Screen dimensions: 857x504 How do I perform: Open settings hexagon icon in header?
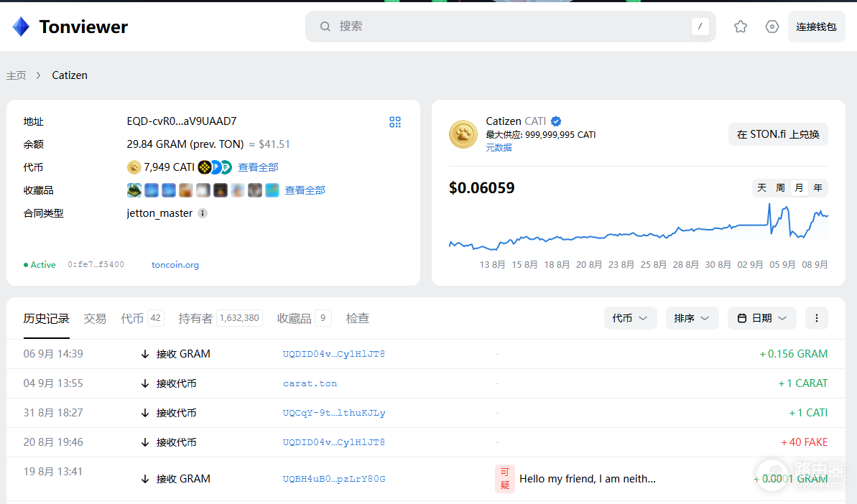772,27
